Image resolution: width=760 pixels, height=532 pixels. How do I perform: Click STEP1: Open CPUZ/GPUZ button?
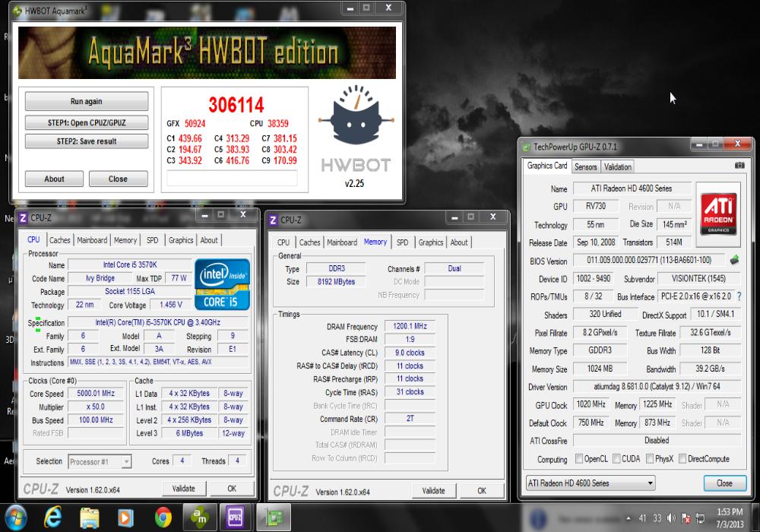pos(87,122)
